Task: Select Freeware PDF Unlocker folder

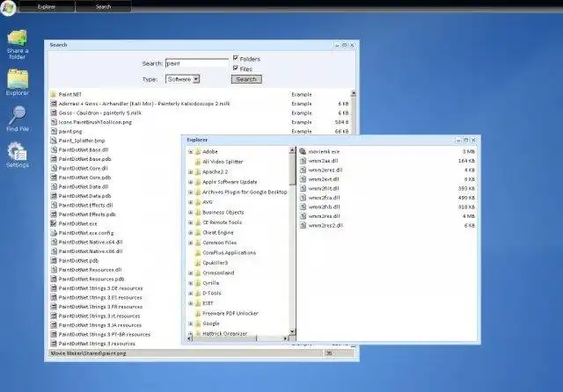Action: [x=230, y=313]
